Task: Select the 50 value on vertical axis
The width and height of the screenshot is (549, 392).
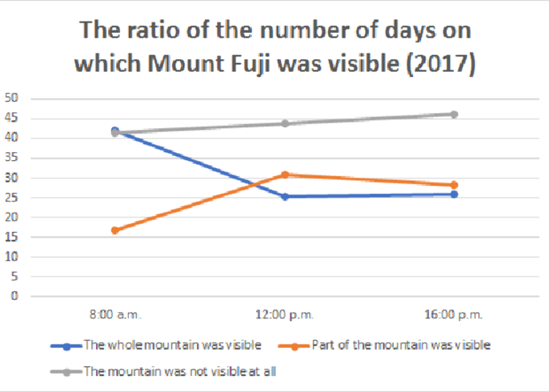Action: point(14,98)
